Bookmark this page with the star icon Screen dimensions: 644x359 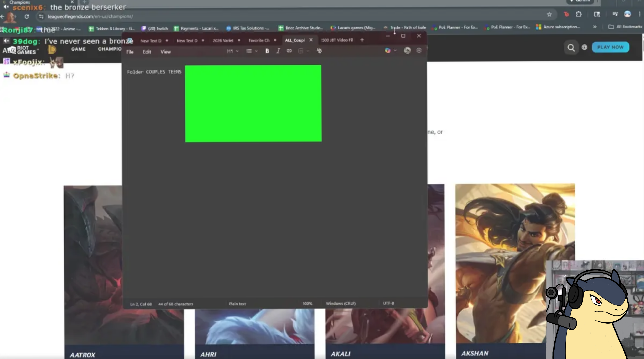[x=549, y=15]
